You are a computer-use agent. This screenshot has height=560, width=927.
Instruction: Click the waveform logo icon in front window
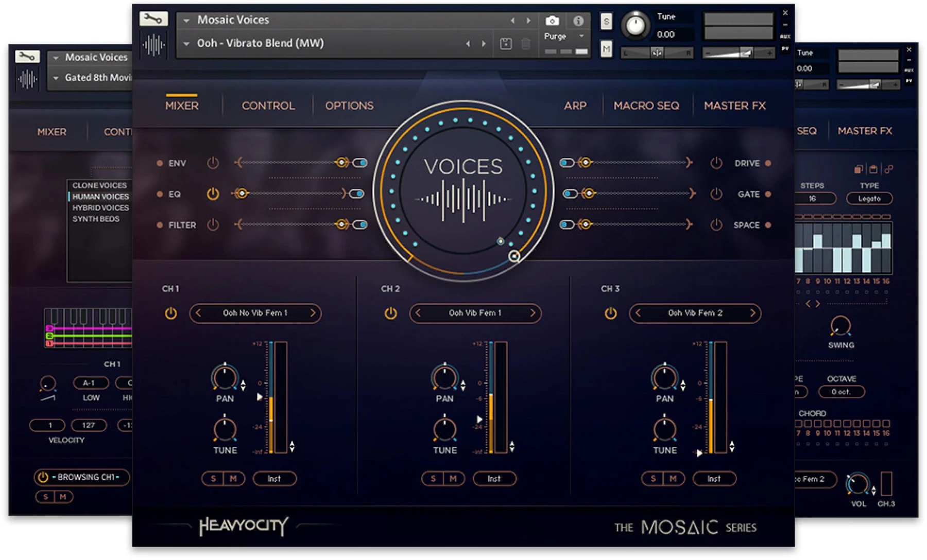click(153, 45)
